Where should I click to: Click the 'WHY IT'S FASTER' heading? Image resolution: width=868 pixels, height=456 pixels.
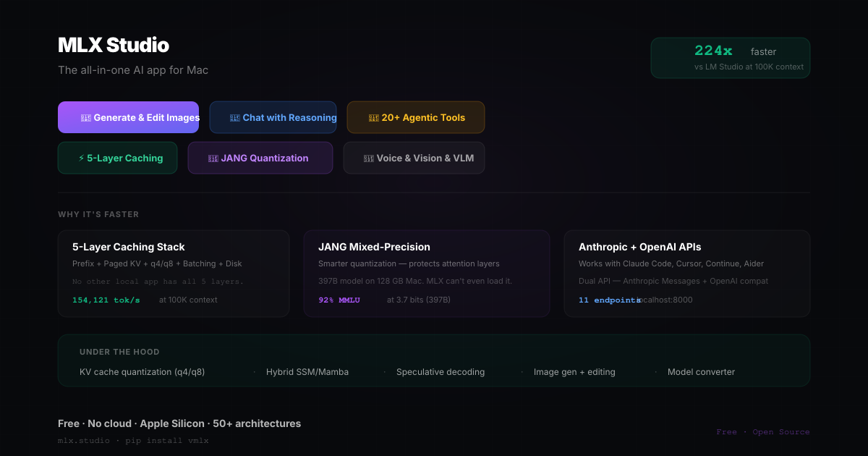point(98,214)
